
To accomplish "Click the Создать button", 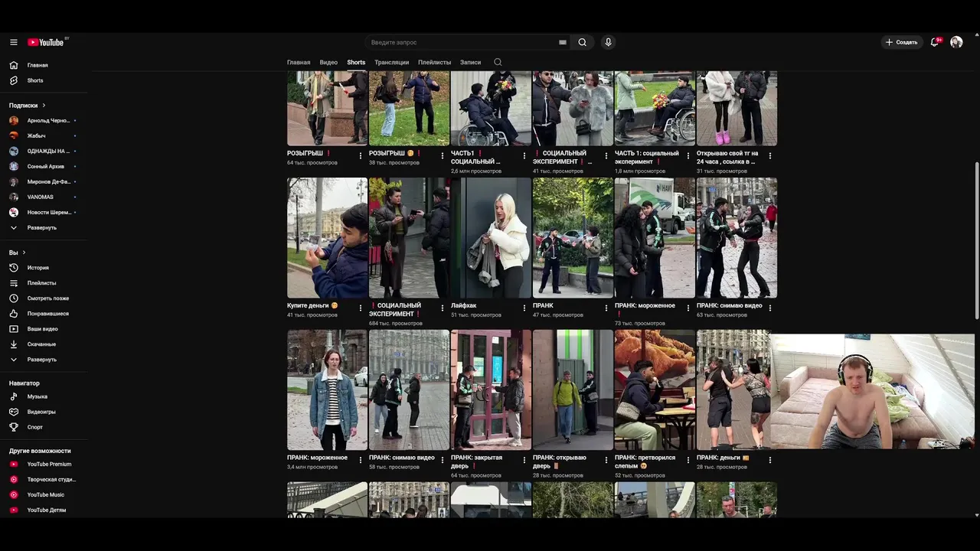I will pyautogui.click(x=902, y=42).
